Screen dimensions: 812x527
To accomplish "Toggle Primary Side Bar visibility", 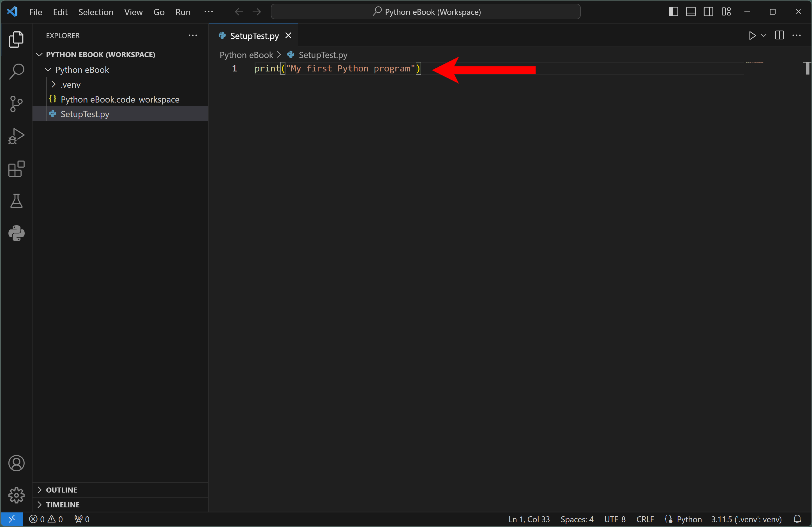I will click(673, 11).
